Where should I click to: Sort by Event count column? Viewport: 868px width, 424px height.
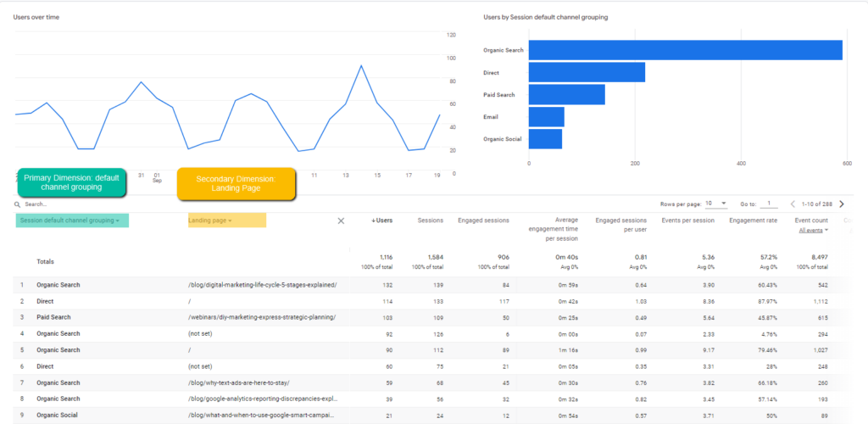pos(813,220)
